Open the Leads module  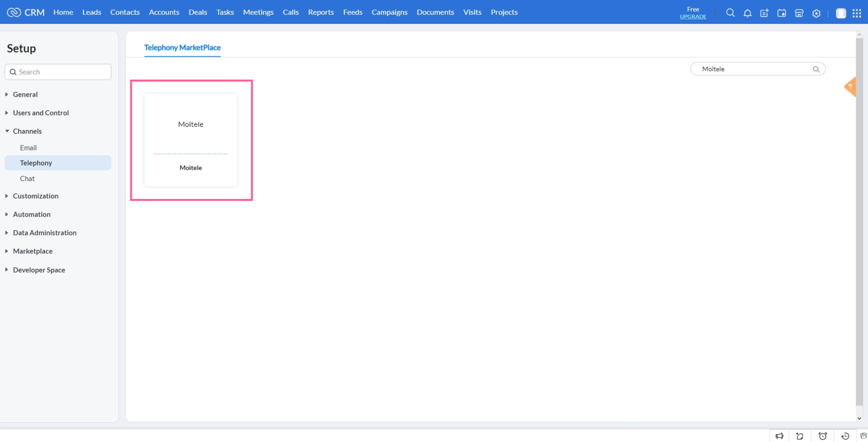pos(91,12)
